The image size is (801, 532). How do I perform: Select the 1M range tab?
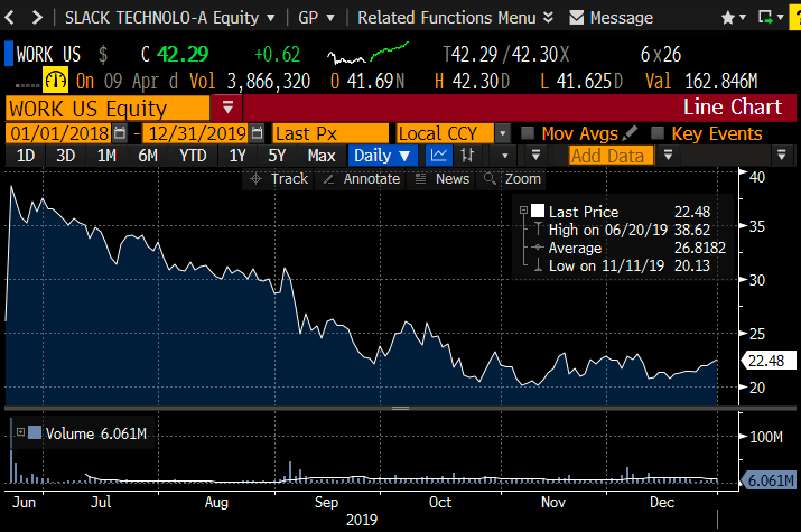click(x=106, y=155)
